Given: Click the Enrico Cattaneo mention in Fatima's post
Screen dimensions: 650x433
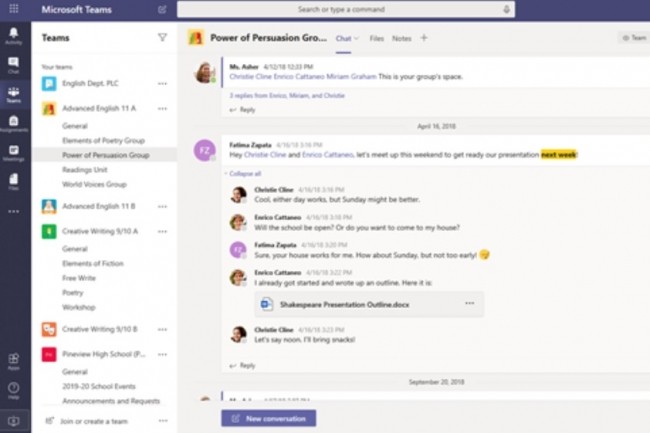Looking at the screenshot, I should [x=327, y=155].
